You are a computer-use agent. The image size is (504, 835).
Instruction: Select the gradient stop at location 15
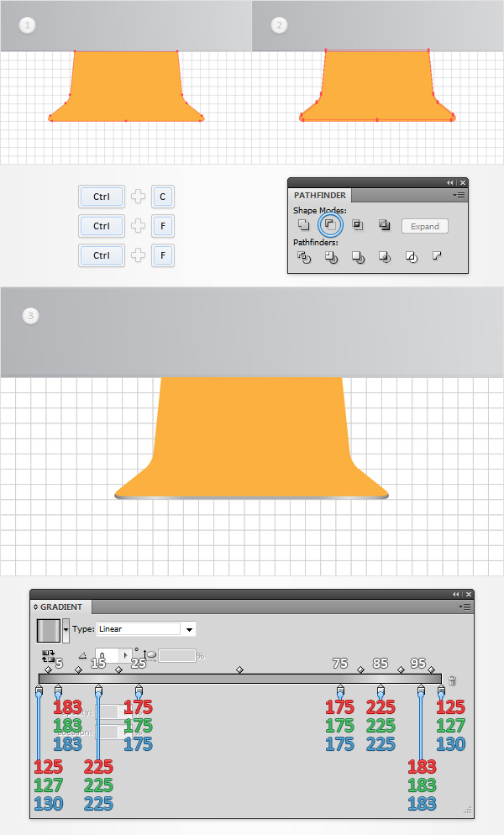pos(98,691)
